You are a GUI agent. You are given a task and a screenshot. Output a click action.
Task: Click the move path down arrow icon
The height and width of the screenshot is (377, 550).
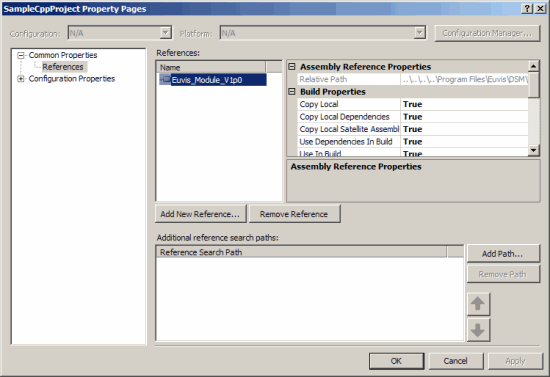478,330
